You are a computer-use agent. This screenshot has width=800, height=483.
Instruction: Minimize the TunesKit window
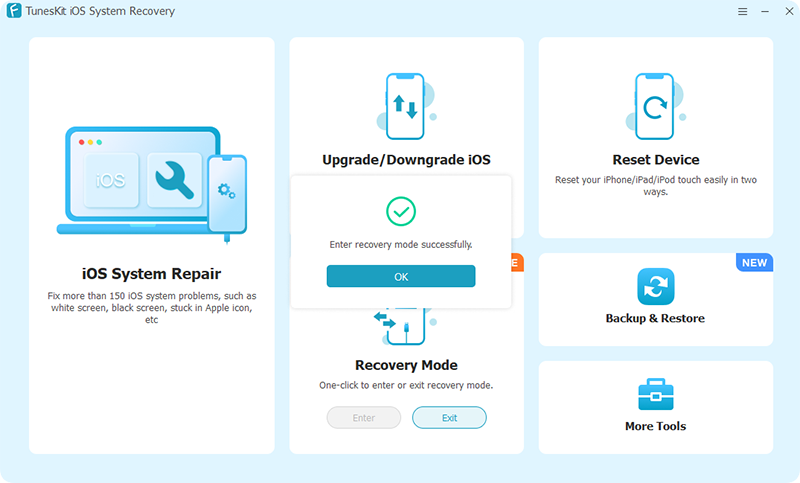coord(765,11)
